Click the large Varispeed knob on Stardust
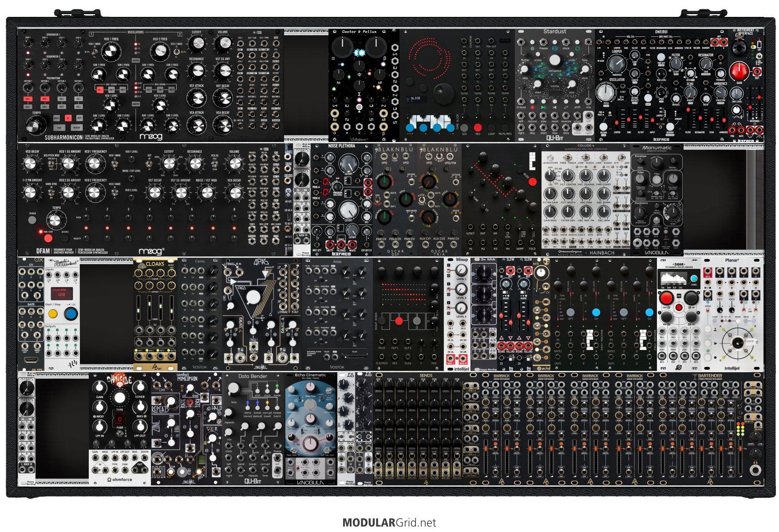The image size is (779, 532). 554,60
